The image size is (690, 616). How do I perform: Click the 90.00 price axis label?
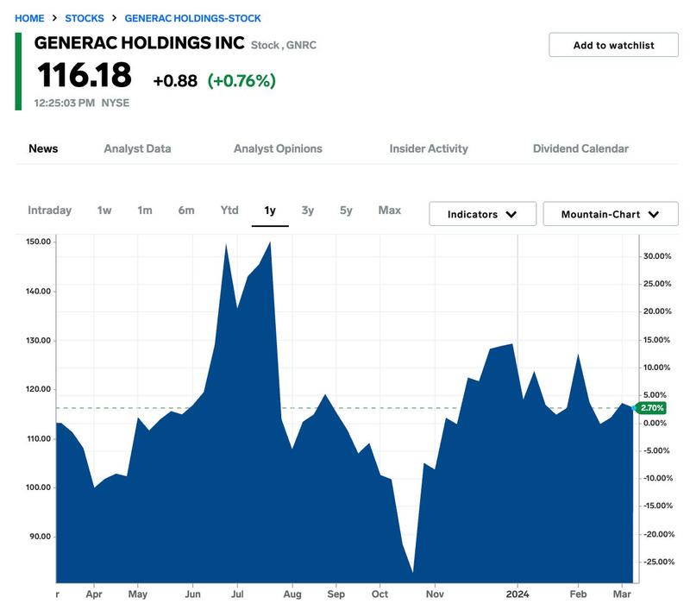coord(40,537)
